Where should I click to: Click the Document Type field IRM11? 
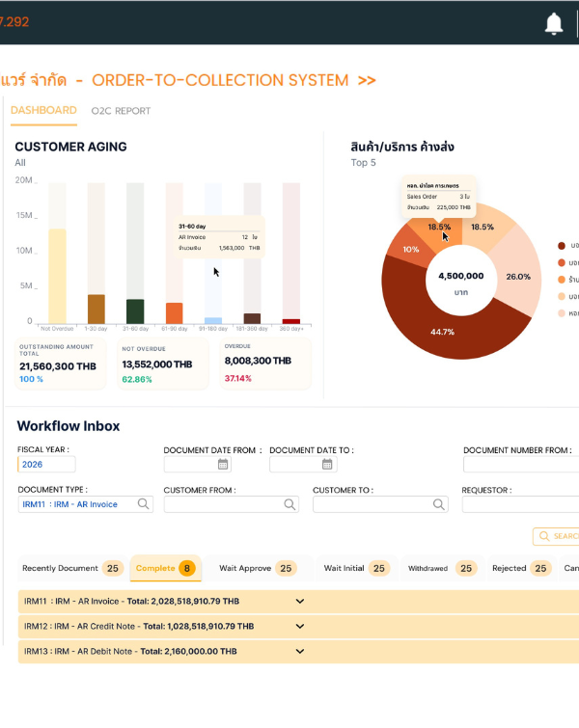[x=86, y=504]
